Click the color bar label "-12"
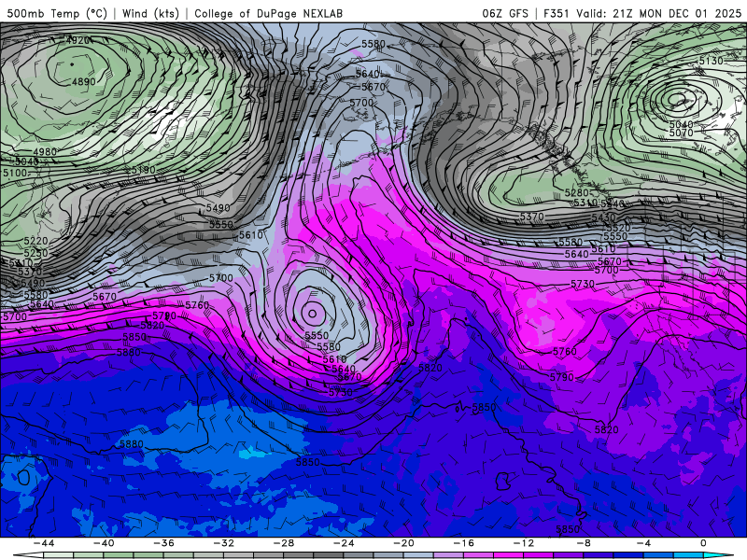 (x=524, y=543)
